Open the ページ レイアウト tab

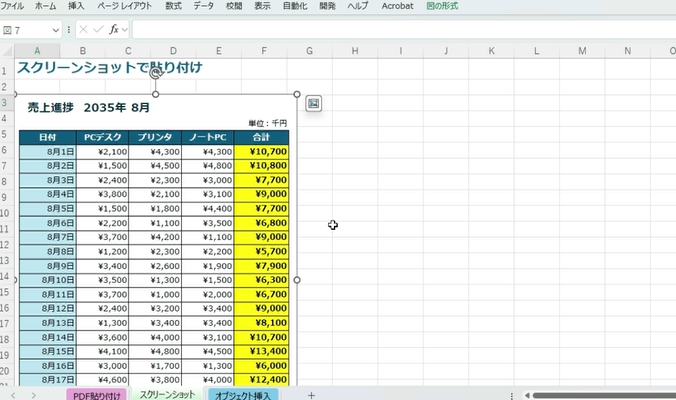coord(124,6)
